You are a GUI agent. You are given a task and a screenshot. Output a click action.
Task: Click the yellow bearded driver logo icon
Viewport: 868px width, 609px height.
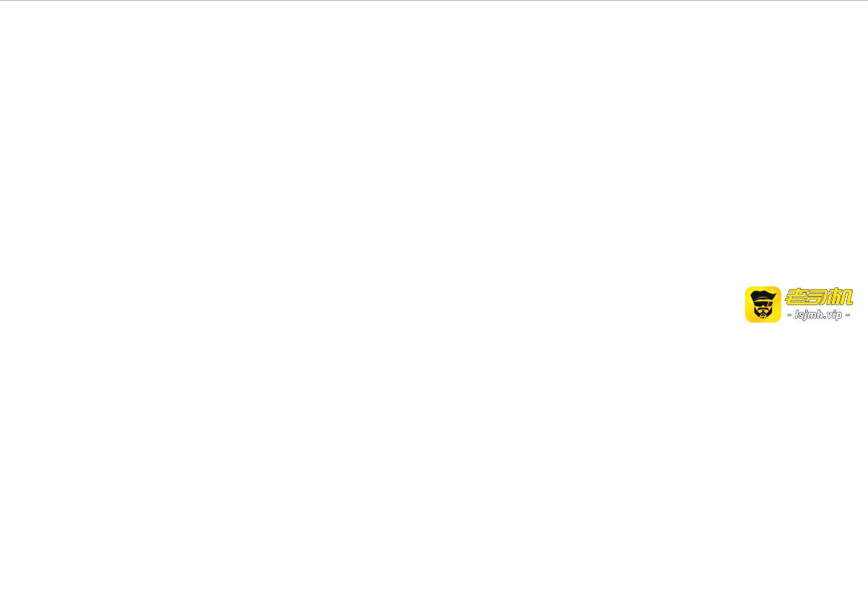pyautogui.click(x=763, y=304)
